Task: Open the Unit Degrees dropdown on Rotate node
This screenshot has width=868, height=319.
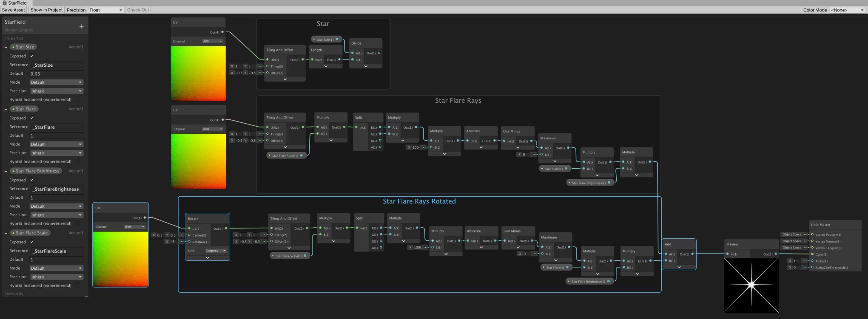Action: click(216, 251)
